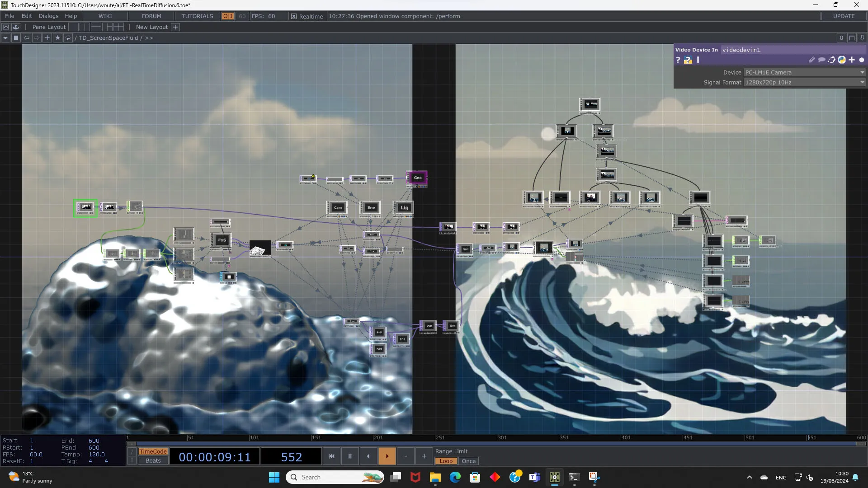
Task: Open Python help for videodevin1 operator
Action: point(842,60)
